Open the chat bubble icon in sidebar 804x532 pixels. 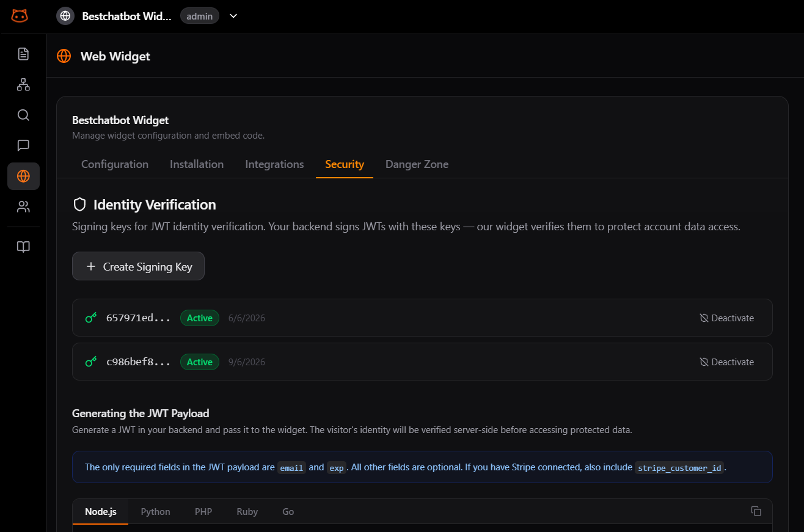(x=23, y=145)
